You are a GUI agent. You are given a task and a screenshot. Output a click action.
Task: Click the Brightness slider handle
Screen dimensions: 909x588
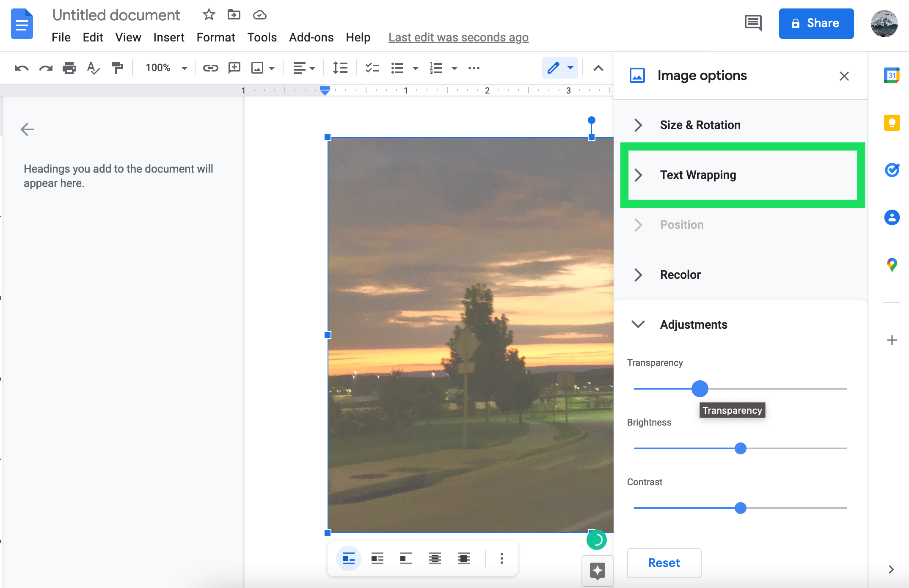741,448
